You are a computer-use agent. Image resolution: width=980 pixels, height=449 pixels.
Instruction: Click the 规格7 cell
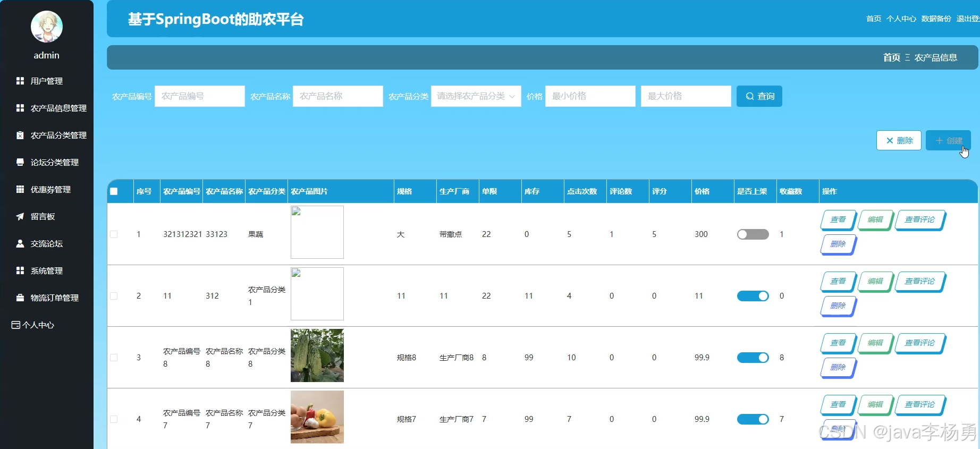(x=407, y=419)
